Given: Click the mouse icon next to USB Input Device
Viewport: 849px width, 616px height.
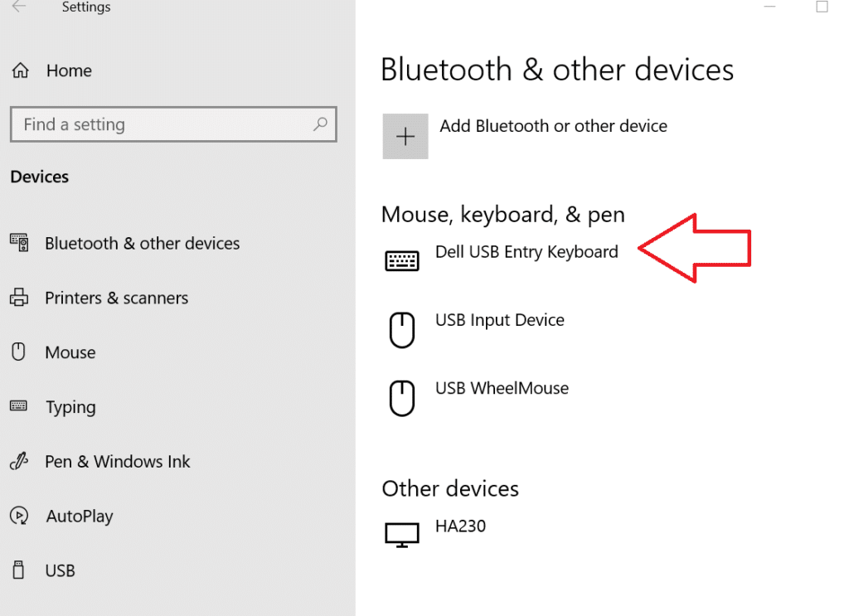Looking at the screenshot, I should pos(401,329).
